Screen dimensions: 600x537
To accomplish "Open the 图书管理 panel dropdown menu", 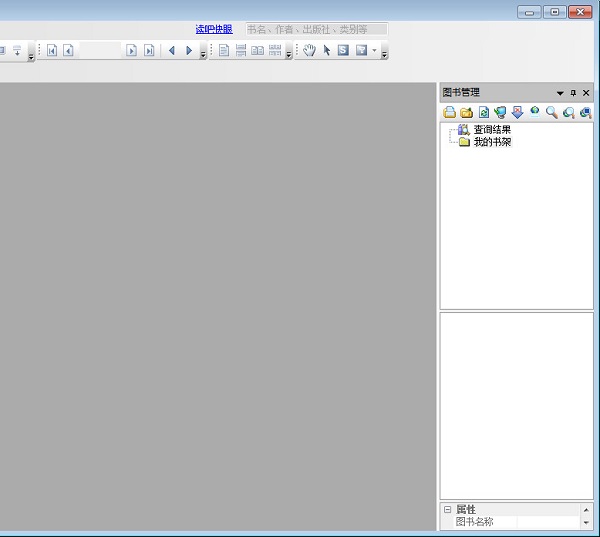I will (560, 93).
